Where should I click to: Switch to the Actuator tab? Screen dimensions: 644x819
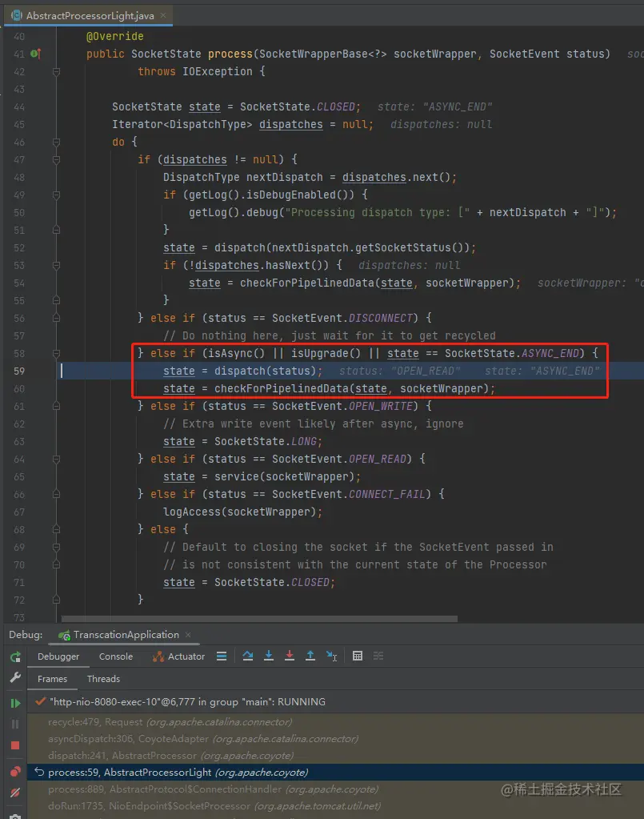point(178,656)
